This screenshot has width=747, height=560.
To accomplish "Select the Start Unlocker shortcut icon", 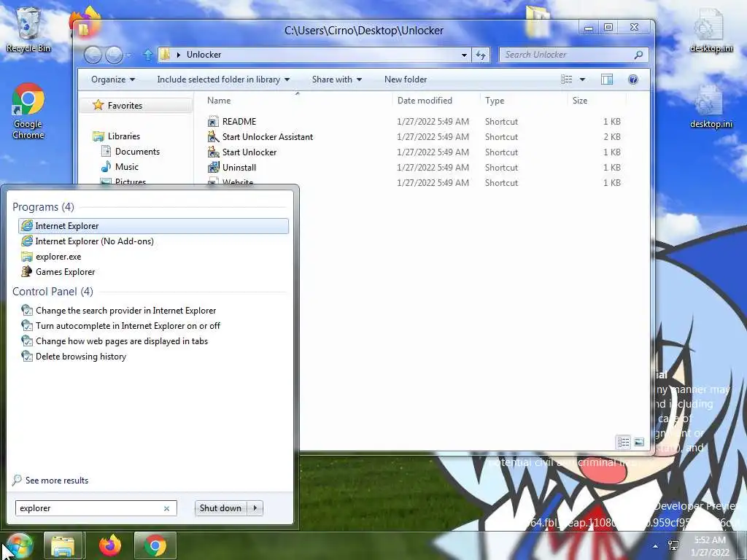I will coord(213,152).
